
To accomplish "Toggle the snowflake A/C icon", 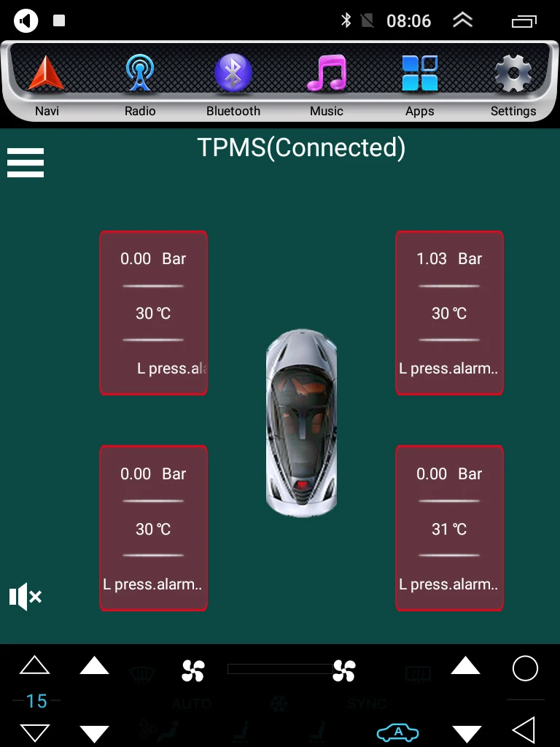I will pyautogui.click(x=279, y=704).
